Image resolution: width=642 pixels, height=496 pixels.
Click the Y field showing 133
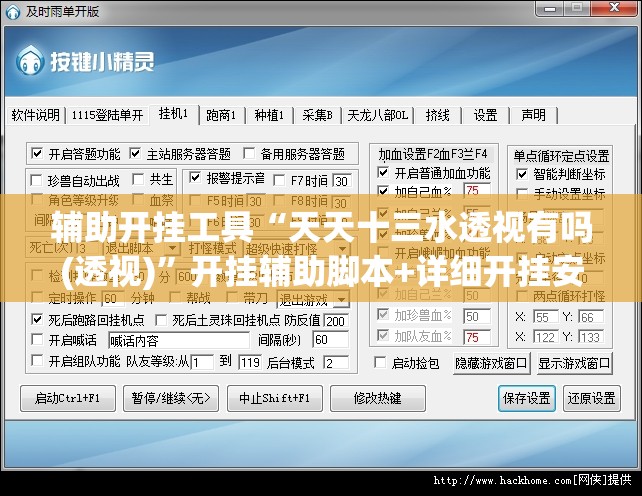[x=591, y=337]
